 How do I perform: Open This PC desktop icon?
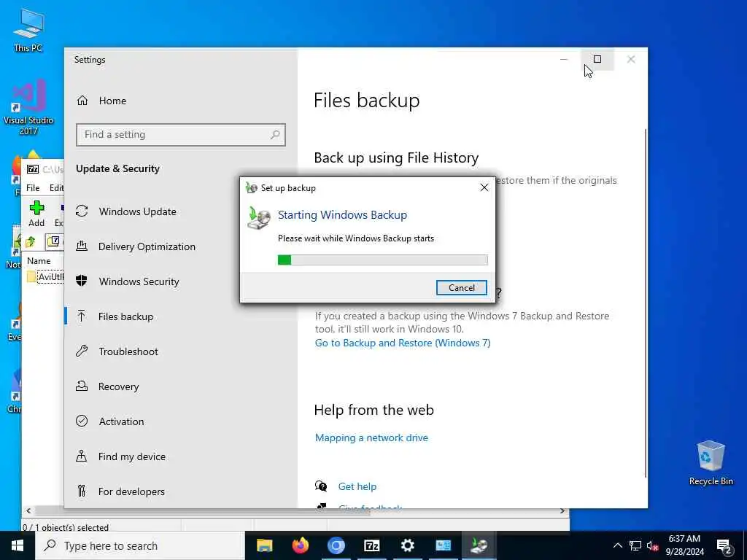(x=28, y=30)
